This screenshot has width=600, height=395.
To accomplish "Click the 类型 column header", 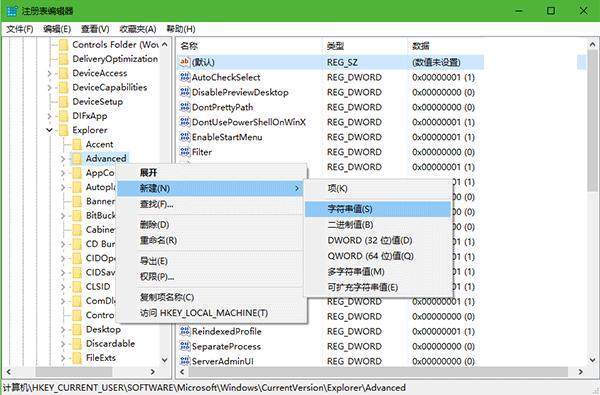I will [365, 46].
